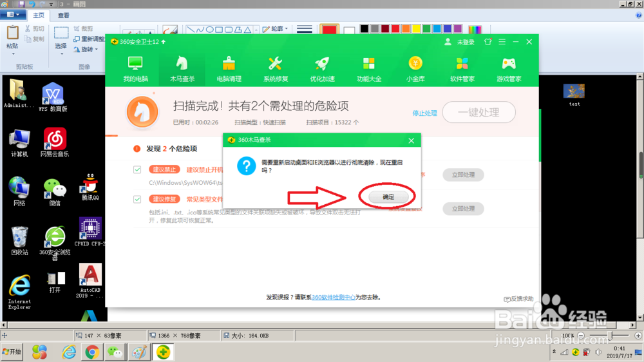Viewport: 644px width, 362px height.
Task: Select the triangle shape in Paint
Action: [x=247, y=30]
